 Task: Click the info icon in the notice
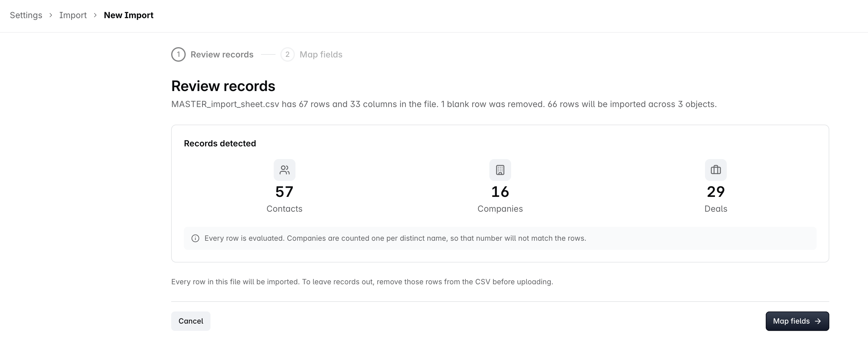coord(195,238)
